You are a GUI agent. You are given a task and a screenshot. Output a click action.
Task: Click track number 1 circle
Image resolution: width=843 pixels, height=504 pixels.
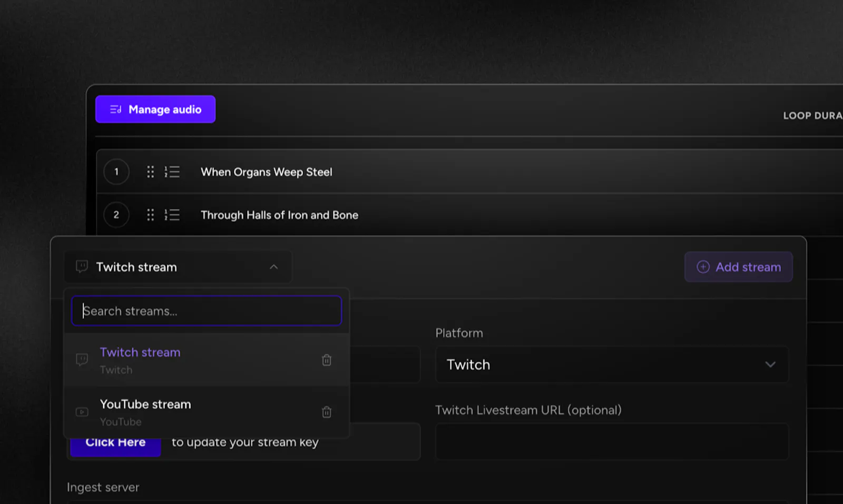click(x=116, y=172)
